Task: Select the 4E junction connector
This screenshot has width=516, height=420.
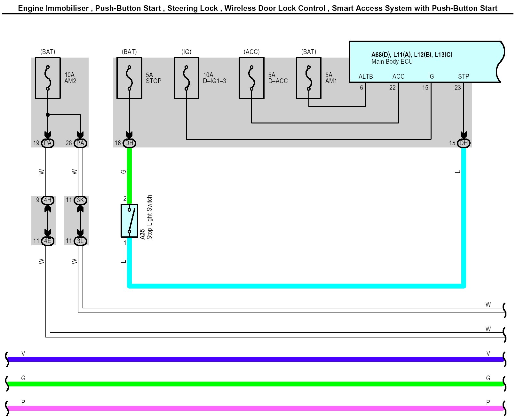Action: point(48,241)
